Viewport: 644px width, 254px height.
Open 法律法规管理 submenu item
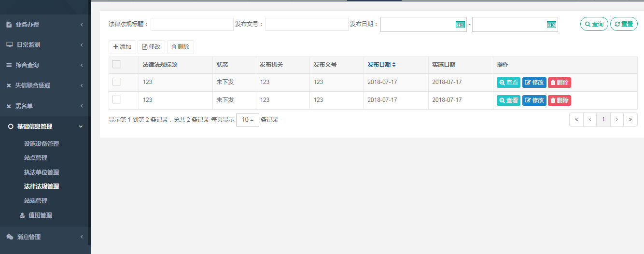(x=42, y=186)
